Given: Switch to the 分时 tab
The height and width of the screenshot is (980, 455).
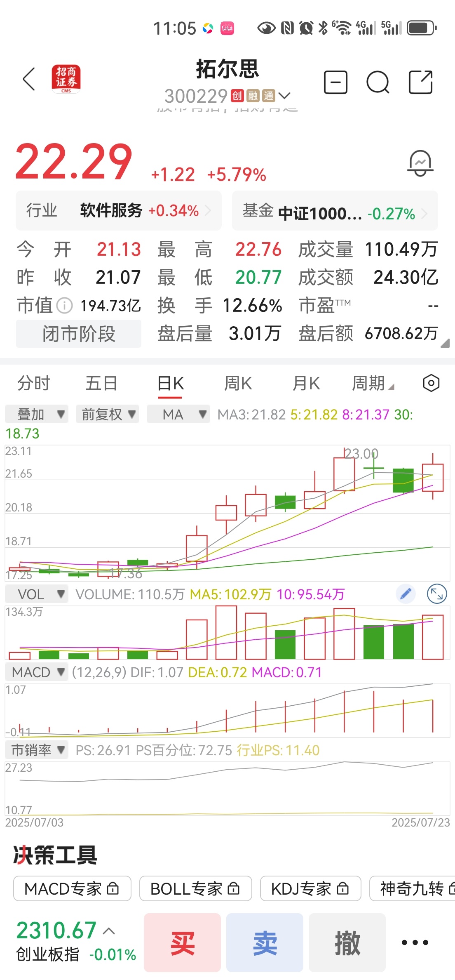Looking at the screenshot, I should 34,384.
